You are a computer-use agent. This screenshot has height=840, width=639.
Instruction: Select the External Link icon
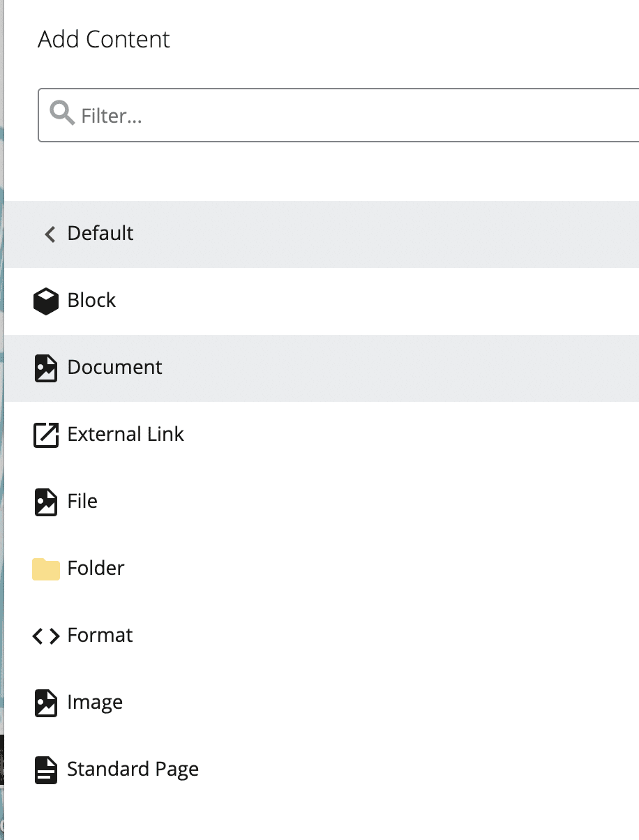pos(45,435)
